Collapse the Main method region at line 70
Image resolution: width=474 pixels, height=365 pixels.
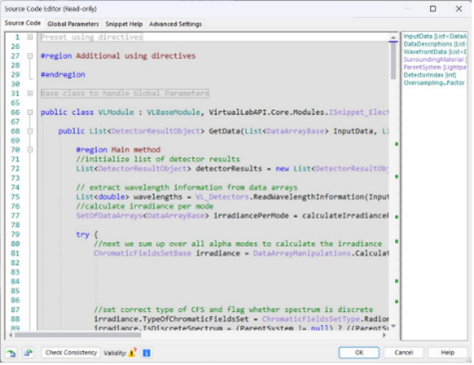[30, 150]
